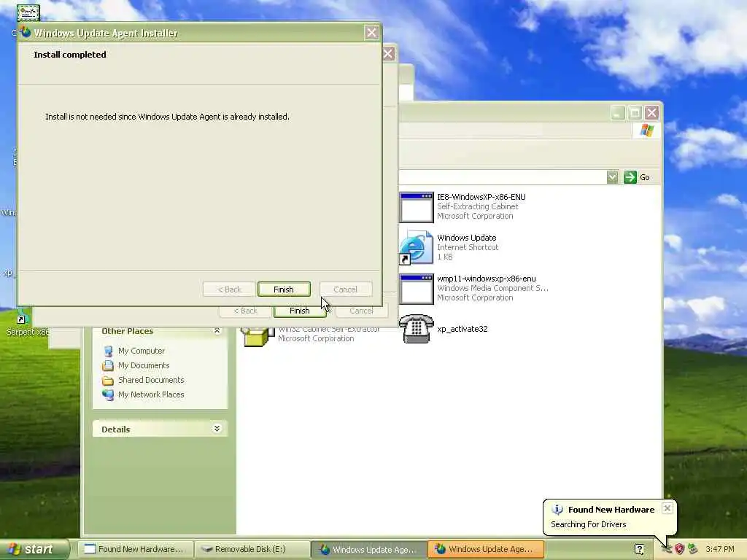Click the 'Install completed' heading
The width and height of the screenshot is (747, 560).
70,54
